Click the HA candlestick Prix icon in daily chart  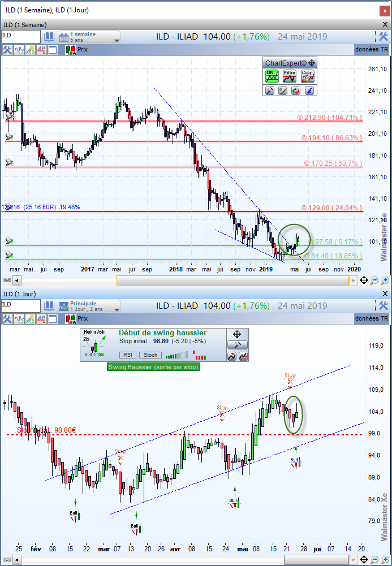click(x=71, y=319)
